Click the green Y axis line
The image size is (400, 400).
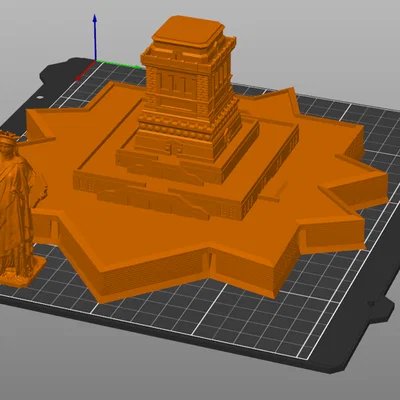click(118, 64)
